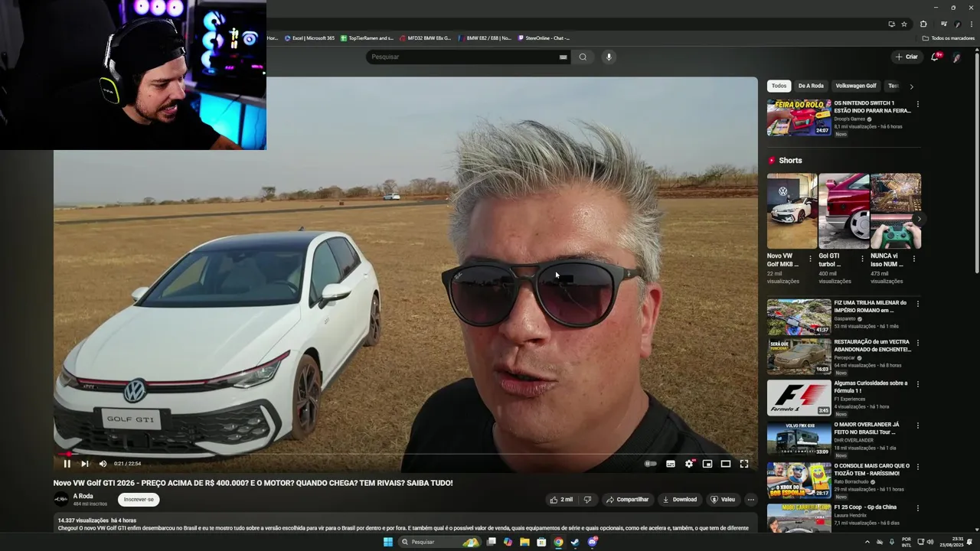Start voice search with microphone icon
The height and width of the screenshot is (551, 980).
pyautogui.click(x=609, y=57)
